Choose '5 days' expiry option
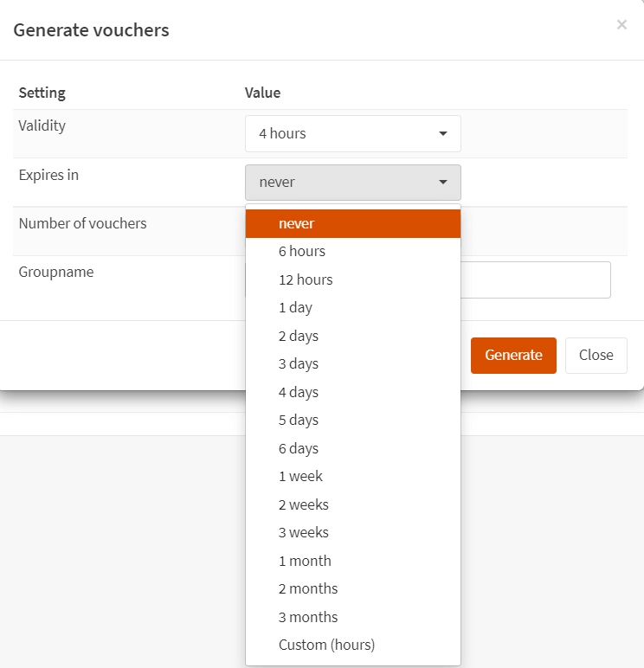This screenshot has height=668, width=644. [352, 421]
